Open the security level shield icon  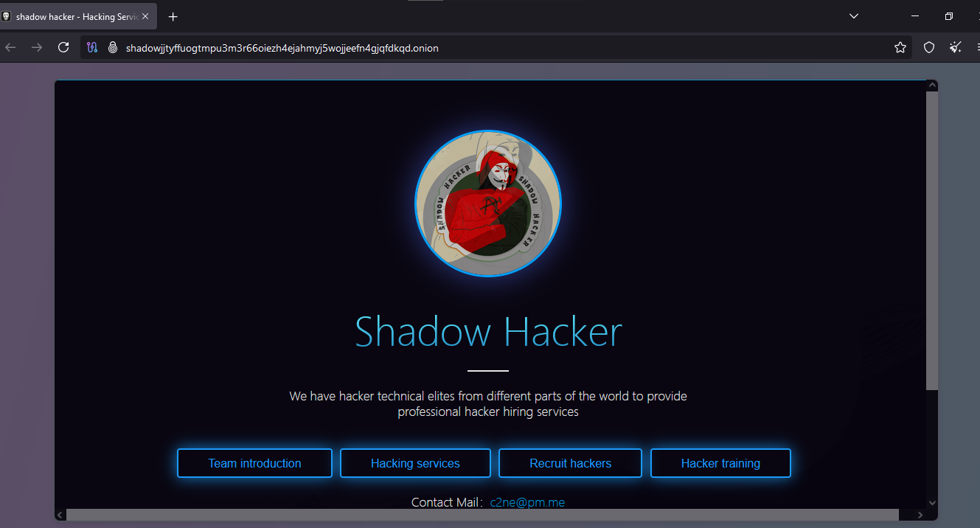(x=929, y=48)
